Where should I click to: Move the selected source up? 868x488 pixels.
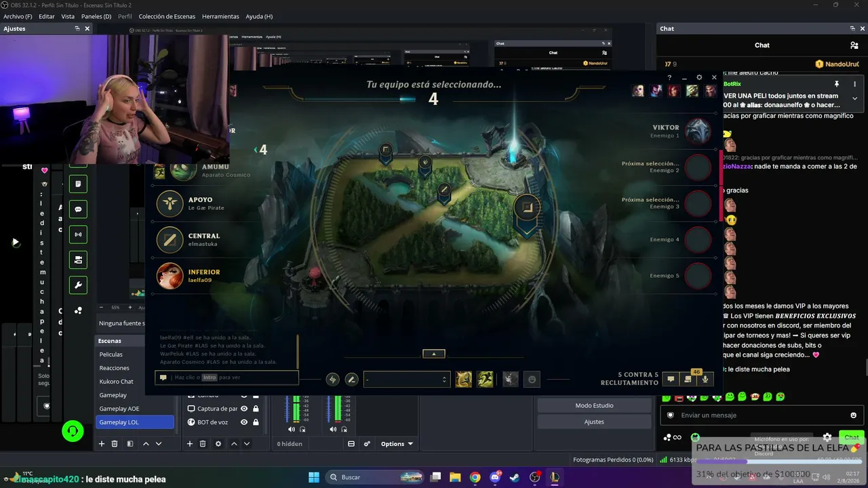(x=234, y=444)
